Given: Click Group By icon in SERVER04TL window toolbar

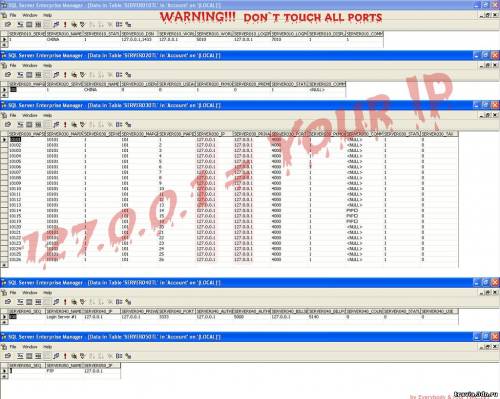Looking at the screenshot, I should pyautogui.click(x=119, y=302).
